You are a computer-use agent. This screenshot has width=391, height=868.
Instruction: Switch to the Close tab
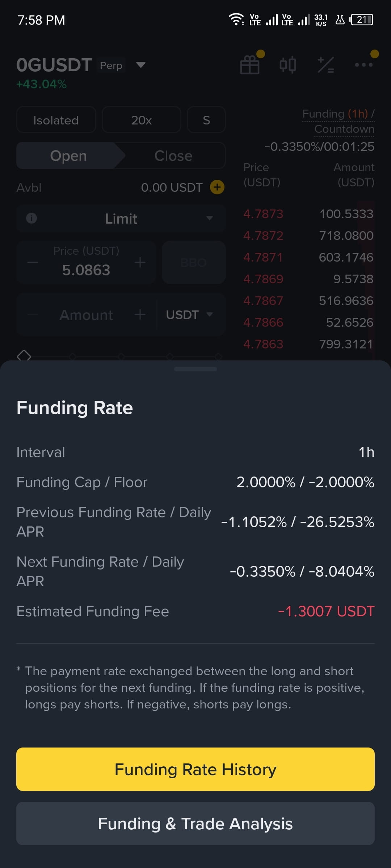coord(173,156)
